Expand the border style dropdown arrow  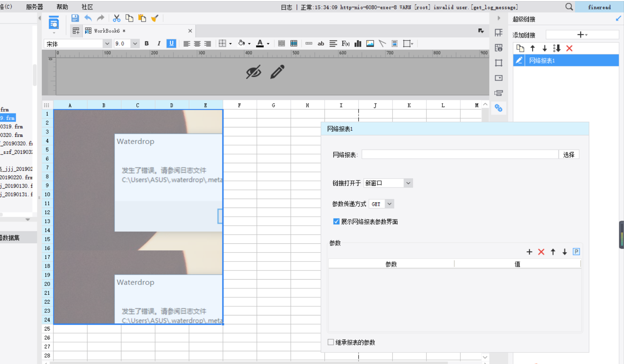[230, 44]
